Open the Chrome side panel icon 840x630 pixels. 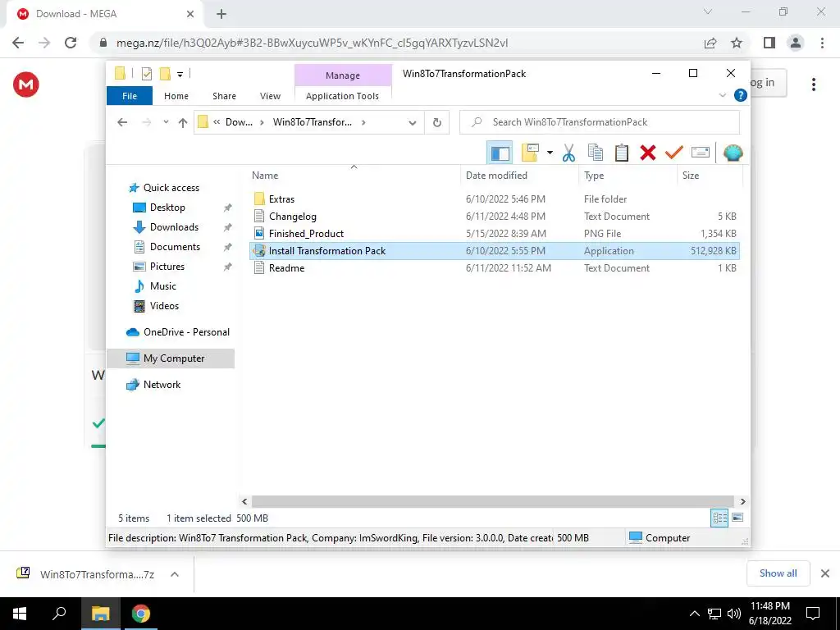click(x=769, y=43)
